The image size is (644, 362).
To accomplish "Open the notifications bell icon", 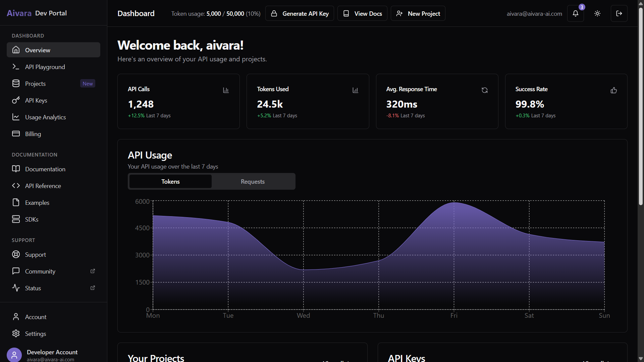I will pos(575,13).
